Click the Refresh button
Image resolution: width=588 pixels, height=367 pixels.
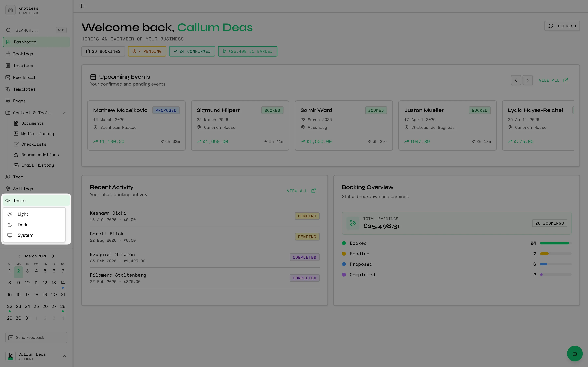(562, 26)
